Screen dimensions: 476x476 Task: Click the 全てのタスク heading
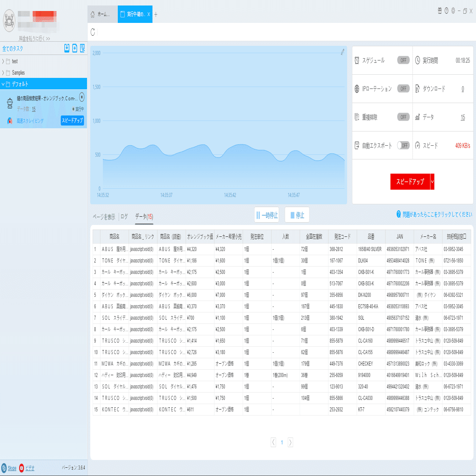12,49
